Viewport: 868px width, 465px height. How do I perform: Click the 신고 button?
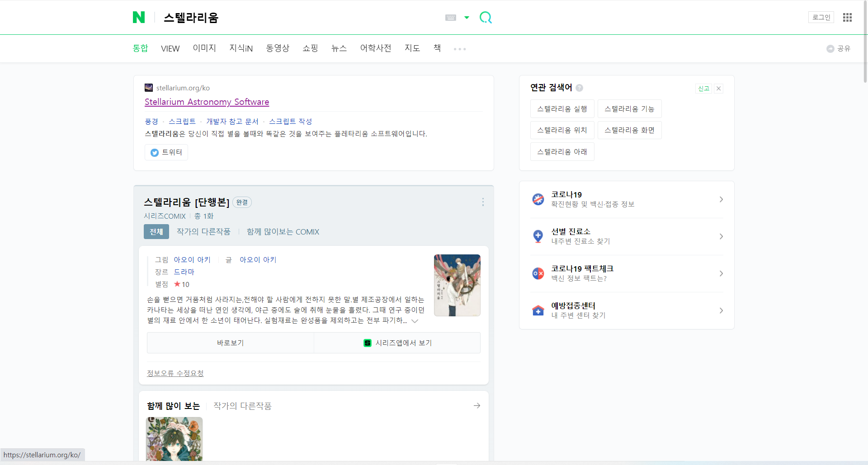pyautogui.click(x=703, y=88)
